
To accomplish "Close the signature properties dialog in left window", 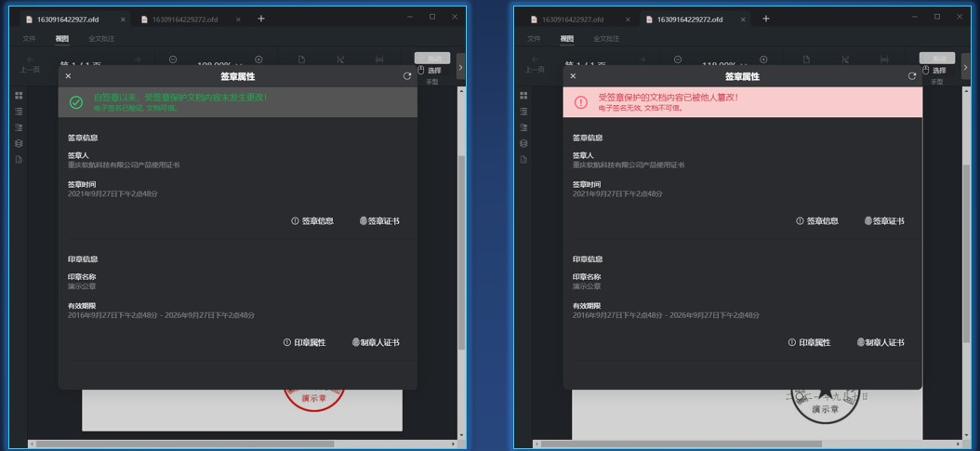I will click(68, 76).
